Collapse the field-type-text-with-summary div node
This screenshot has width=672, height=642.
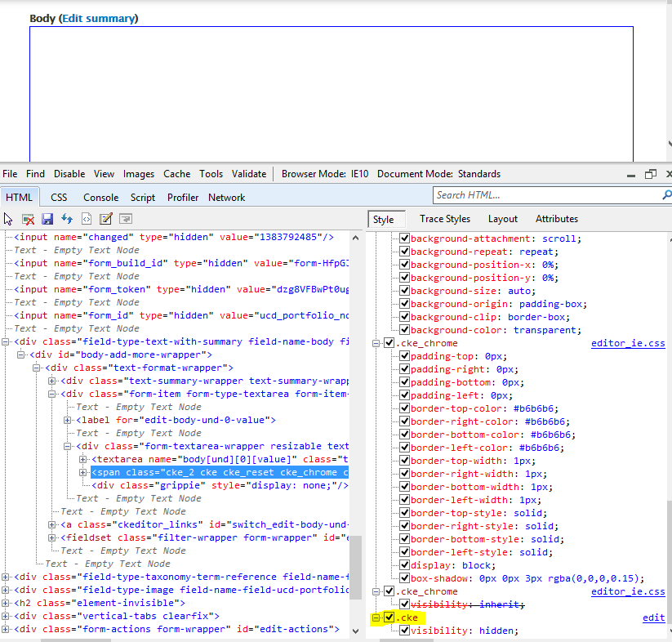5,341
